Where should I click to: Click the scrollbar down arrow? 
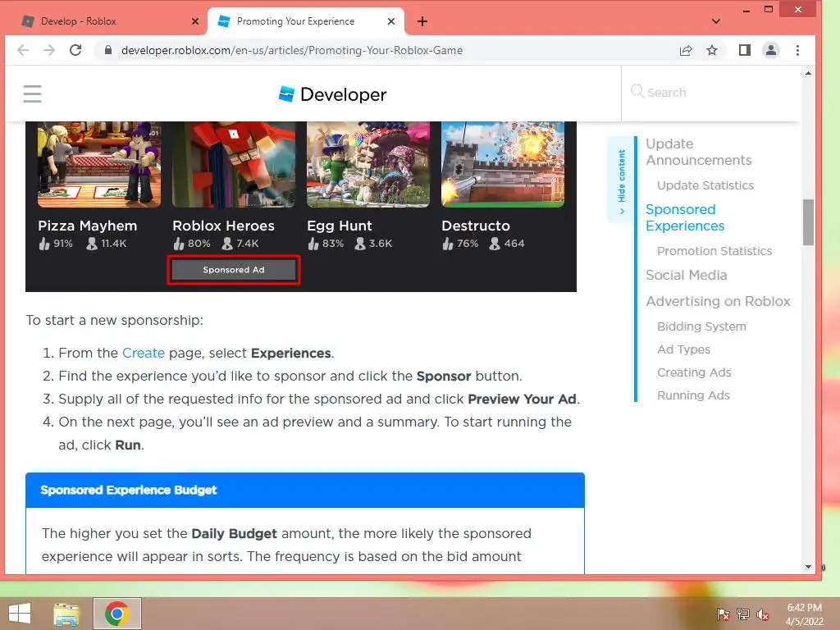[808, 567]
